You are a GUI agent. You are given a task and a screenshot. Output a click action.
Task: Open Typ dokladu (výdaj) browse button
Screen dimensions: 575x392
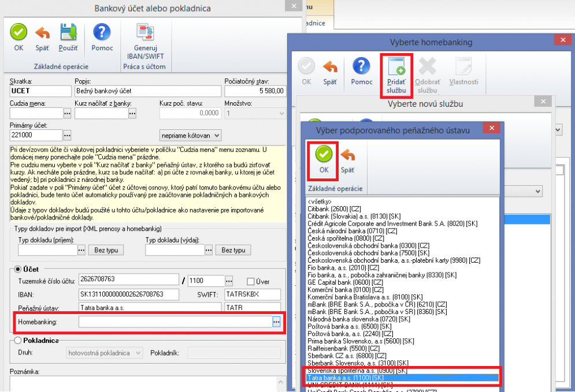point(209,250)
